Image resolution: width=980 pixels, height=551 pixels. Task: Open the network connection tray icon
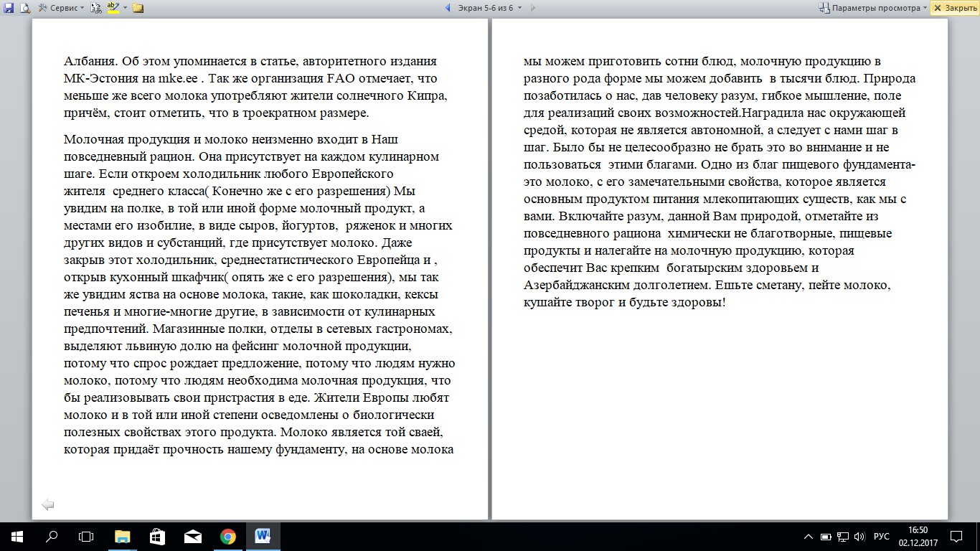coord(843,537)
